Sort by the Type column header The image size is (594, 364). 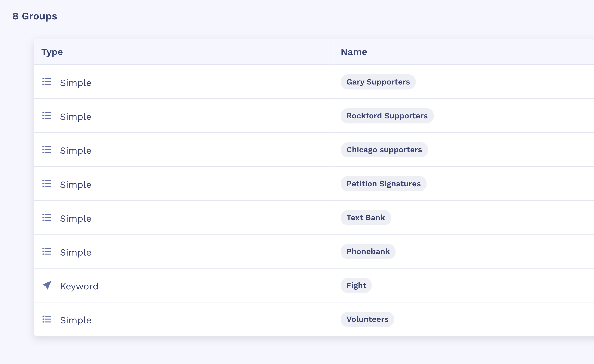[x=52, y=52]
